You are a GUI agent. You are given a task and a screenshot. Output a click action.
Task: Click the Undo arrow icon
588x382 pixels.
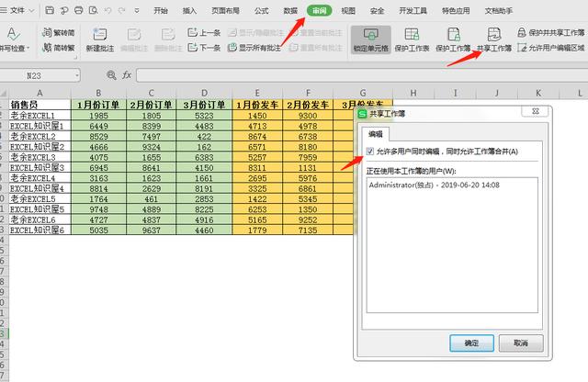(x=107, y=10)
